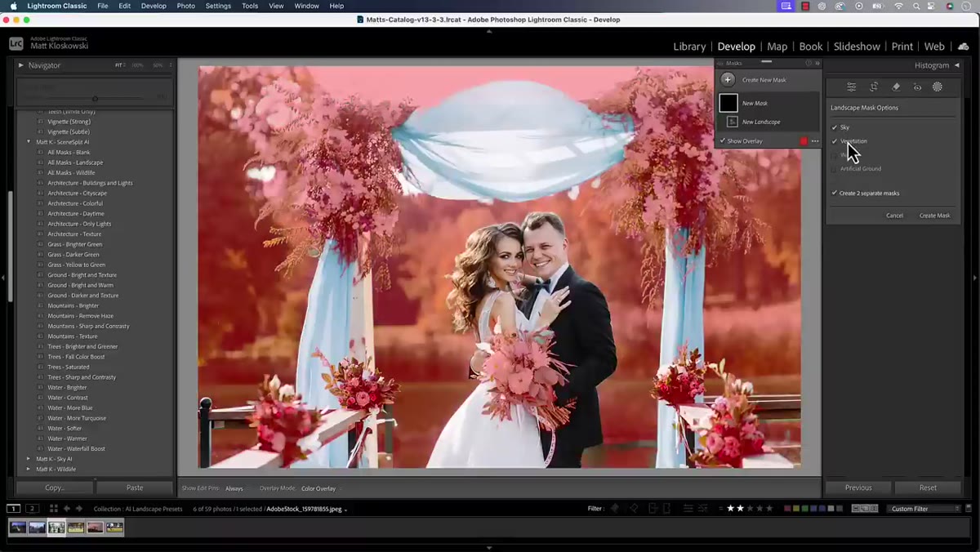Screen dimensions: 980x552
Task: Select the first filmstrip thumbnail
Action: pos(18,528)
